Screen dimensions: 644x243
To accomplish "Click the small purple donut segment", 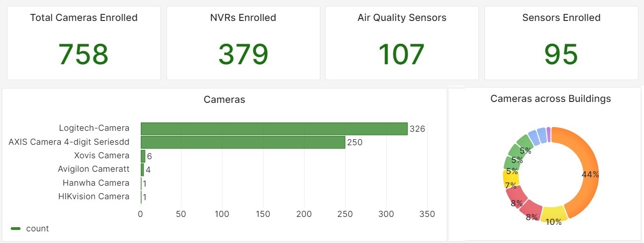I will click(x=548, y=134).
